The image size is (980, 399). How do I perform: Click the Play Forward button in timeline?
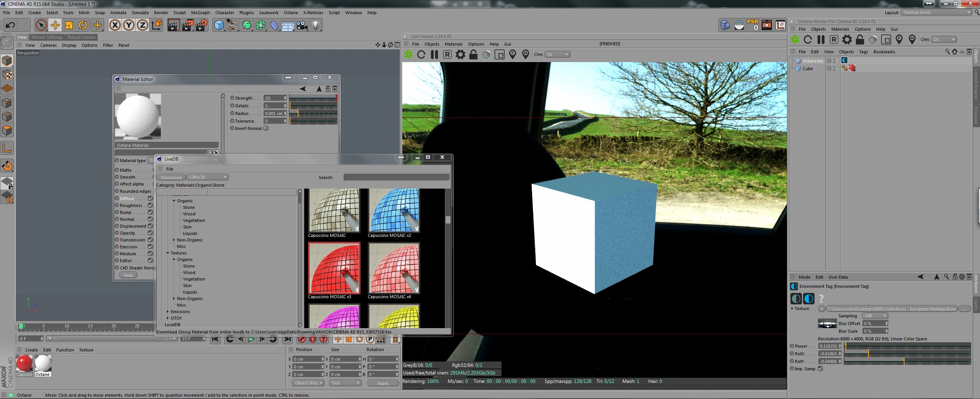coord(251,339)
